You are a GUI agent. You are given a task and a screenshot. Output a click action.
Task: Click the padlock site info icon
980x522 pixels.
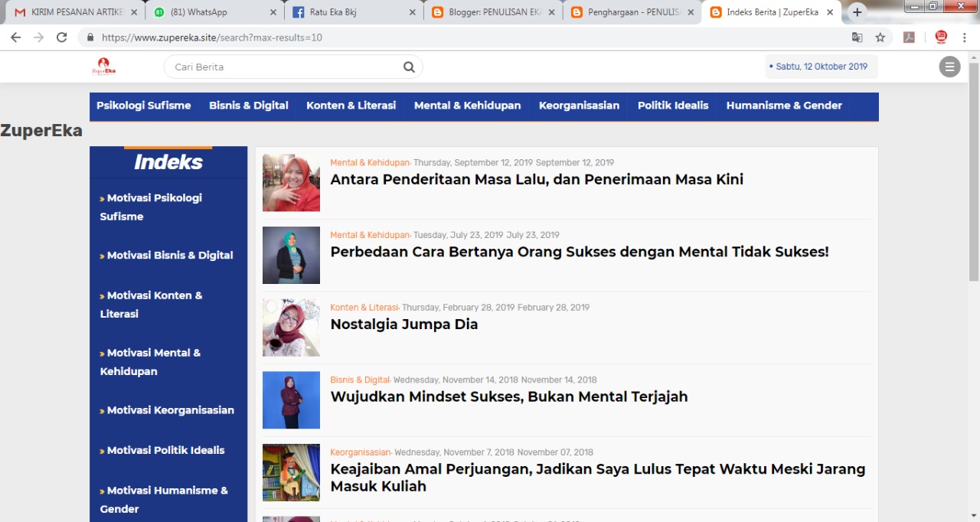pos(90,37)
